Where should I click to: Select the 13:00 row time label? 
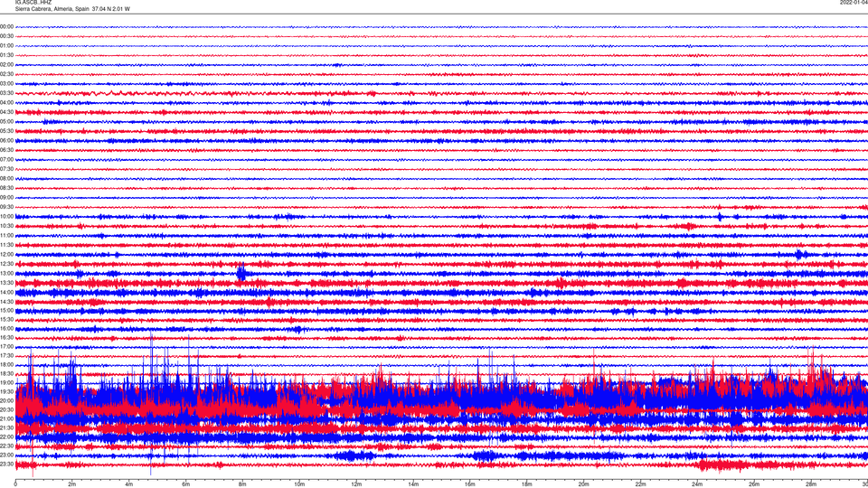coord(6,273)
